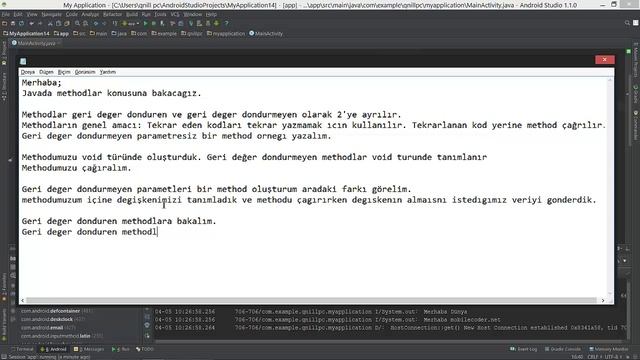Select the app breadcrumb folder
The width and height of the screenshot is (640, 360).
tap(62, 33)
